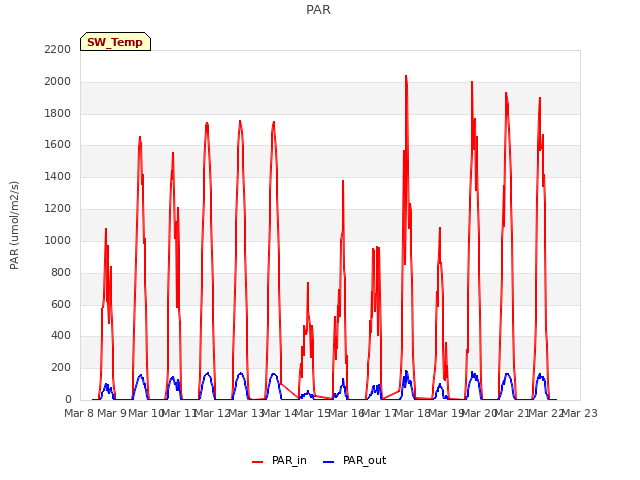The width and height of the screenshot is (640, 480).
Task: Click the 1800 y-axis tick label
Action: tap(58, 113)
